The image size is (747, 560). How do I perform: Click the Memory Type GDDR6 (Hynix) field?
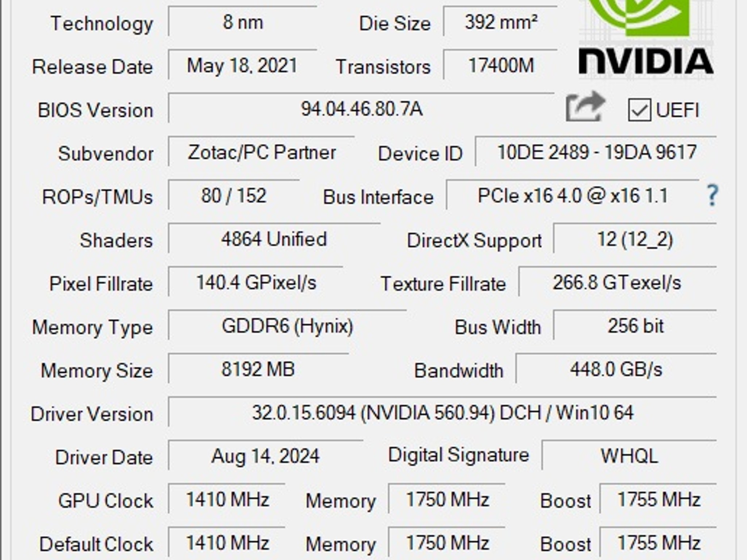click(x=287, y=325)
